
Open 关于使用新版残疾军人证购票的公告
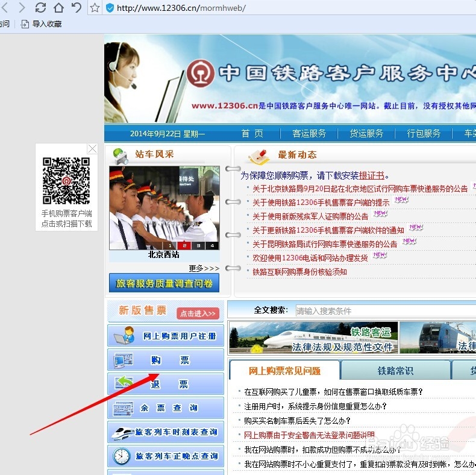[310, 216]
